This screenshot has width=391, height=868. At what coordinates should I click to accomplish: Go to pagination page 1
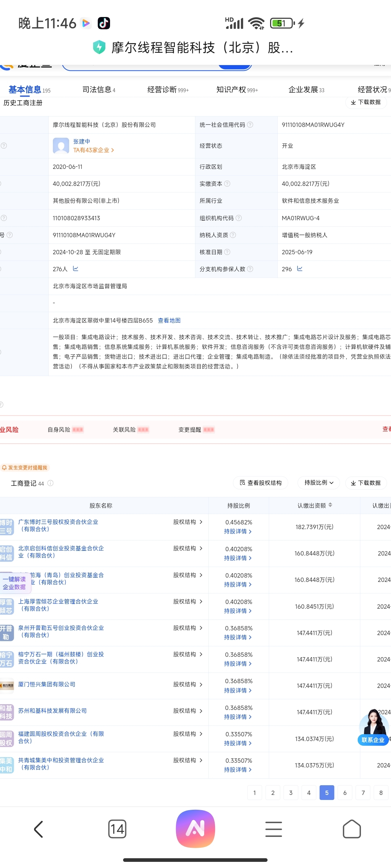[x=255, y=793]
